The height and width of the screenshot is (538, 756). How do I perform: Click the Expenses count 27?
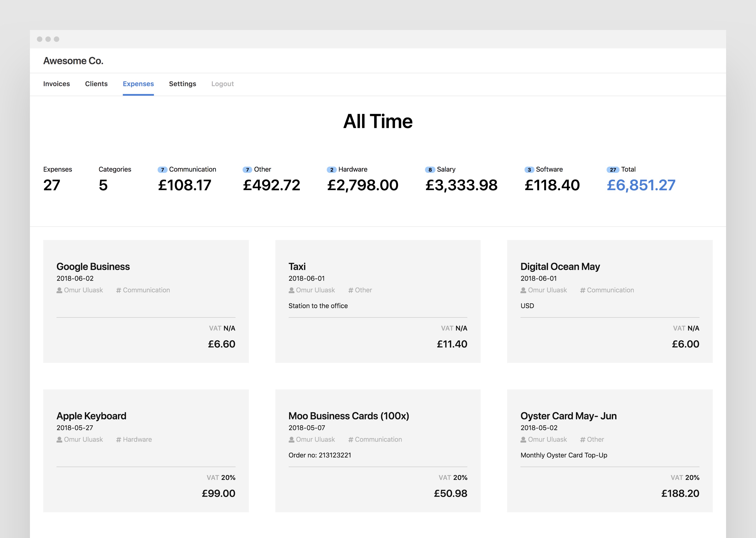(52, 185)
